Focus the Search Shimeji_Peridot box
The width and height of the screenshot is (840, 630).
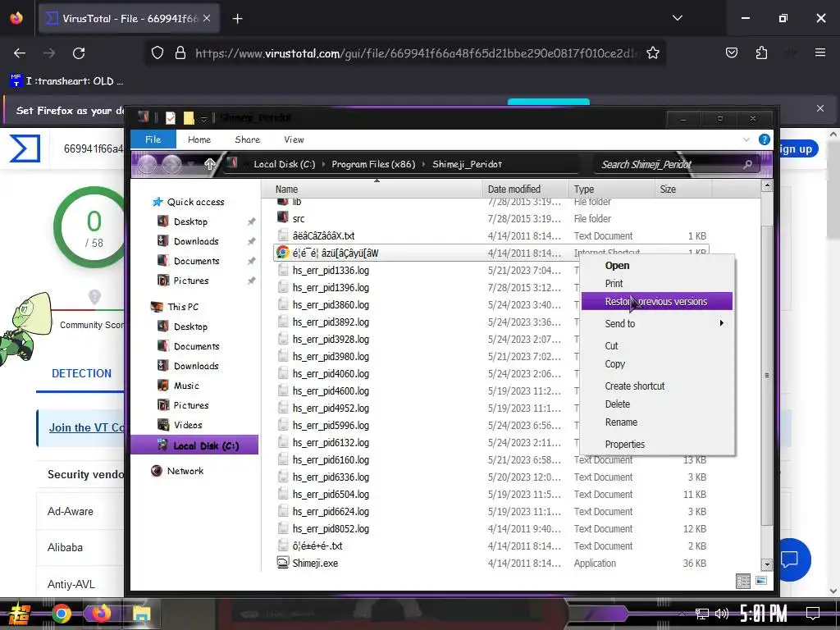coord(675,164)
